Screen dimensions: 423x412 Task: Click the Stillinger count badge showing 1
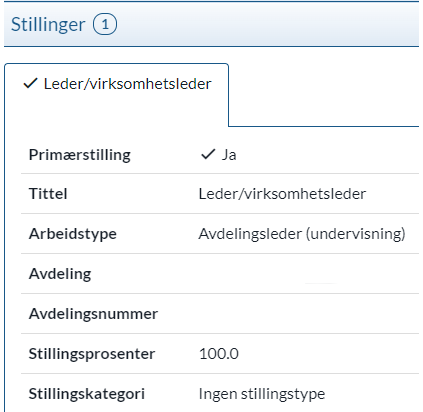(105, 24)
